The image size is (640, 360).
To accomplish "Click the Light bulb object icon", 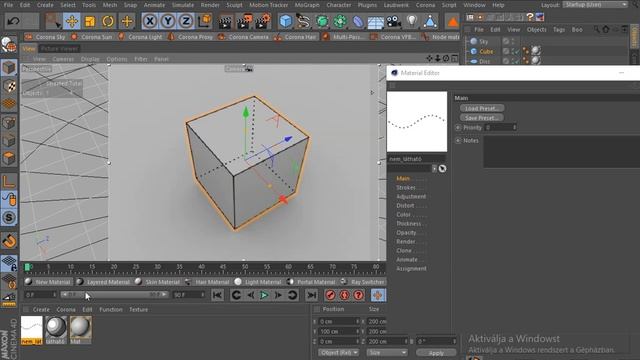I will (412, 21).
